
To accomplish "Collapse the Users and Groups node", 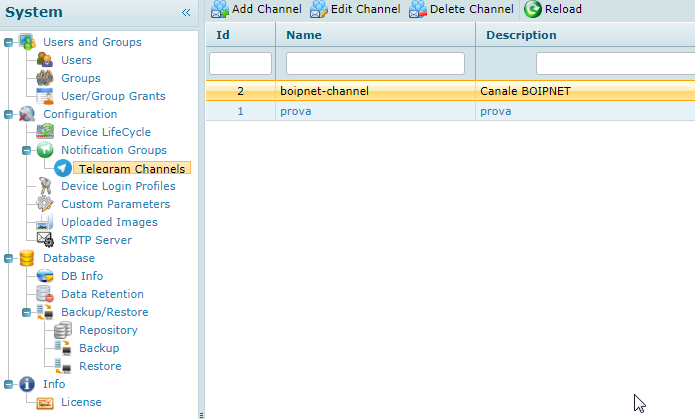I will tap(8, 43).
